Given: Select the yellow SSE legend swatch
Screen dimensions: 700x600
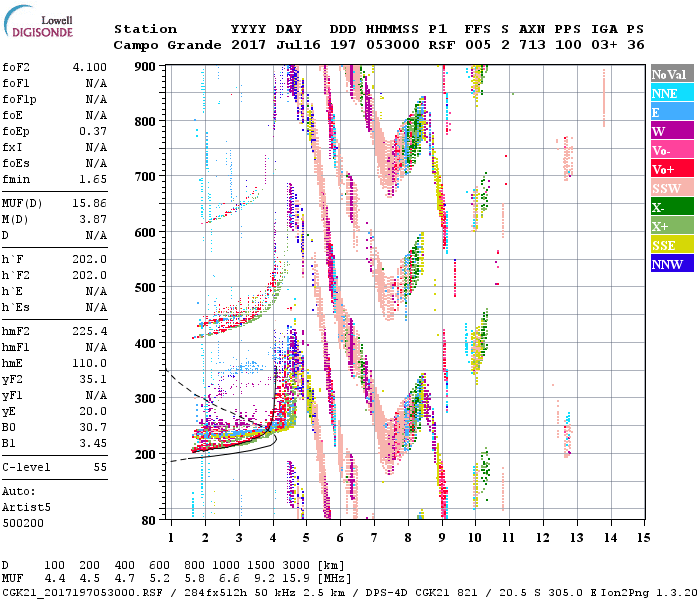Looking at the screenshot, I should (671, 245).
